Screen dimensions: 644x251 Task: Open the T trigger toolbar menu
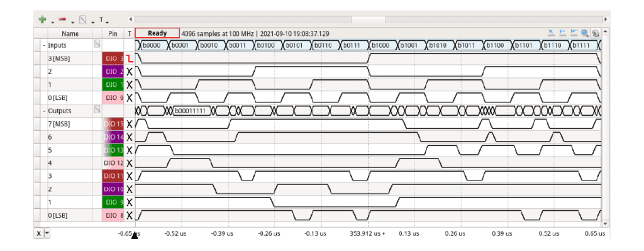click(x=103, y=20)
